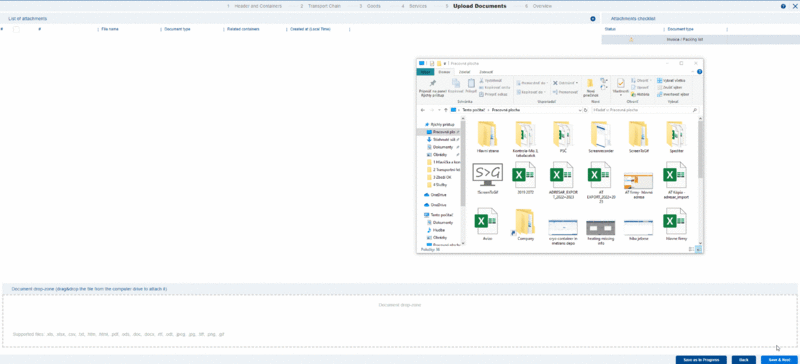Open the Premiestniť do dropdown in Explorer ribbon

pyautogui.click(x=533, y=83)
